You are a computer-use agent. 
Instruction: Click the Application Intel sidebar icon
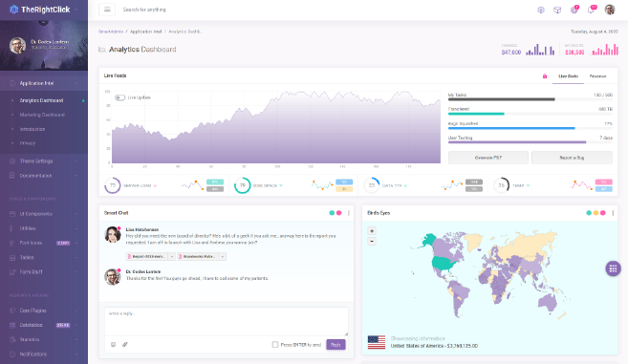[x=12, y=83]
